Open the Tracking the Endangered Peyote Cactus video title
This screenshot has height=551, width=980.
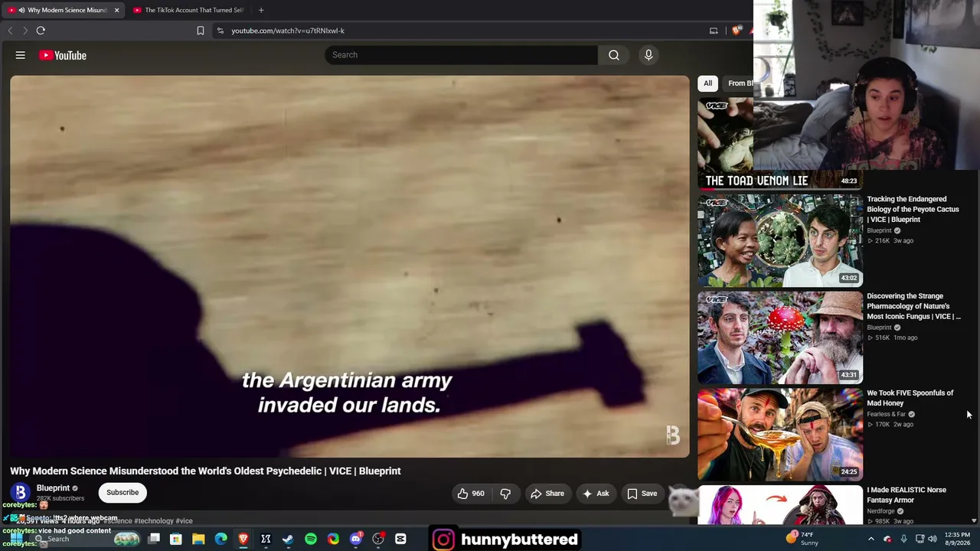(913, 209)
